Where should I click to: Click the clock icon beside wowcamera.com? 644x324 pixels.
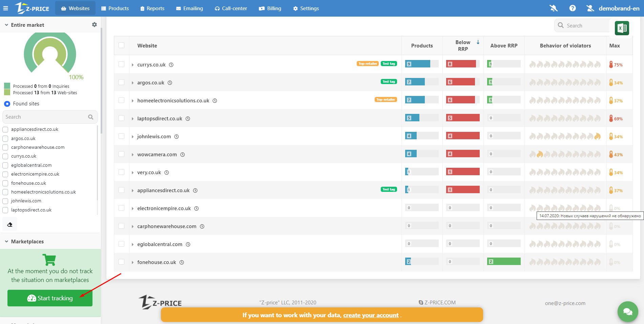183,155
